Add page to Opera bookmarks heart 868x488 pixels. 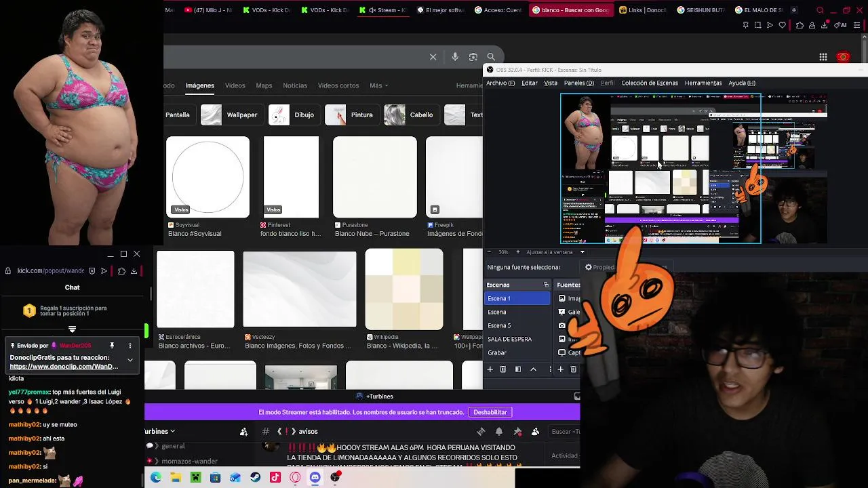[x=782, y=25]
